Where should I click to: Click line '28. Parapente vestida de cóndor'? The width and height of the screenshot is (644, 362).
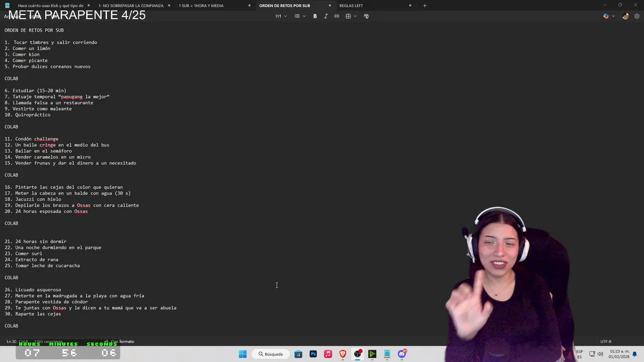[x=46, y=302]
